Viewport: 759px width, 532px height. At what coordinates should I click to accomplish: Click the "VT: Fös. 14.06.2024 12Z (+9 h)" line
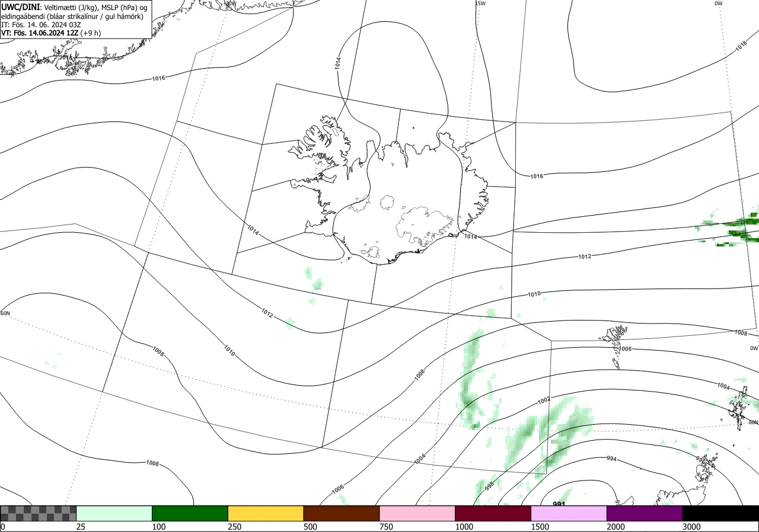click(51, 33)
